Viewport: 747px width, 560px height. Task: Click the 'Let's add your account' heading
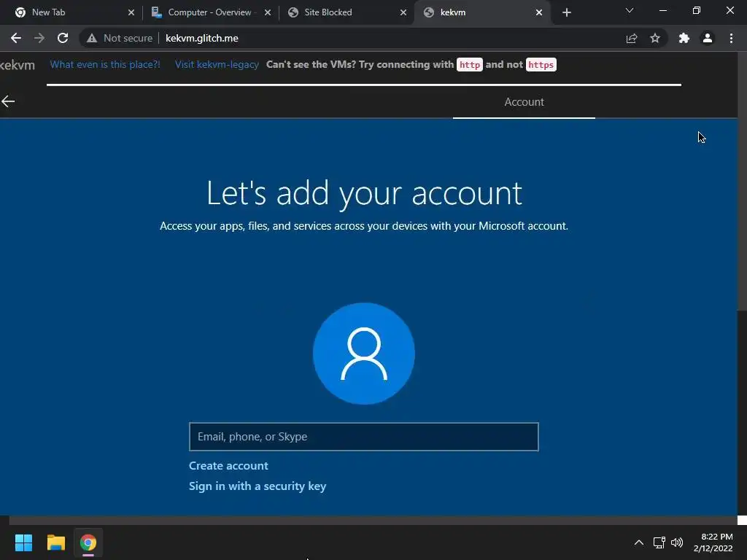pos(364,192)
